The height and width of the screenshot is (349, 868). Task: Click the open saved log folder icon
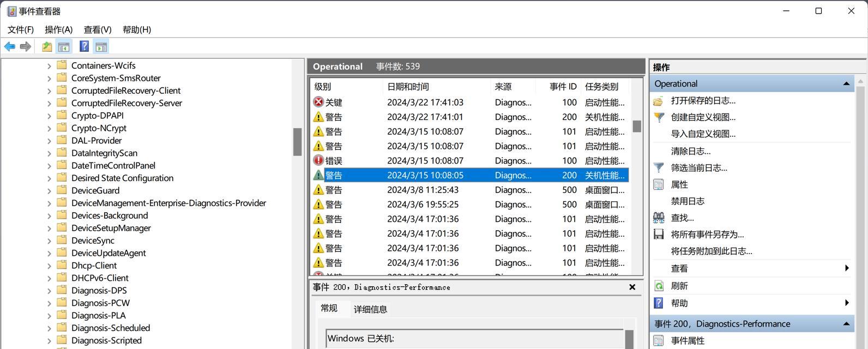(659, 101)
